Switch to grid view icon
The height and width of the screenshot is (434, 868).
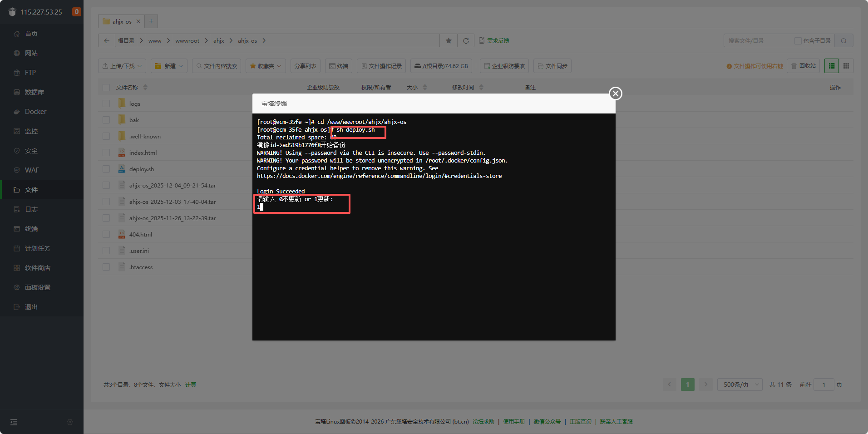tap(846, 66)
